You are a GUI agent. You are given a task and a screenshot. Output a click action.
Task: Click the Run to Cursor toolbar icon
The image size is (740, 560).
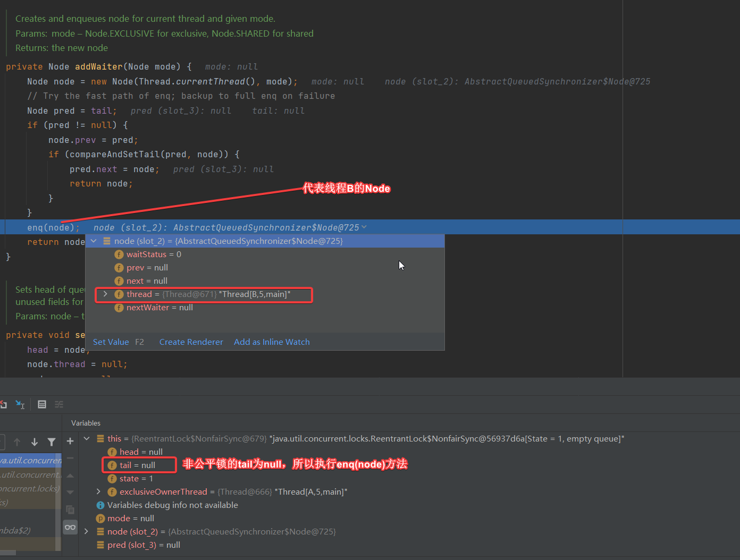(x=20, y=404)
